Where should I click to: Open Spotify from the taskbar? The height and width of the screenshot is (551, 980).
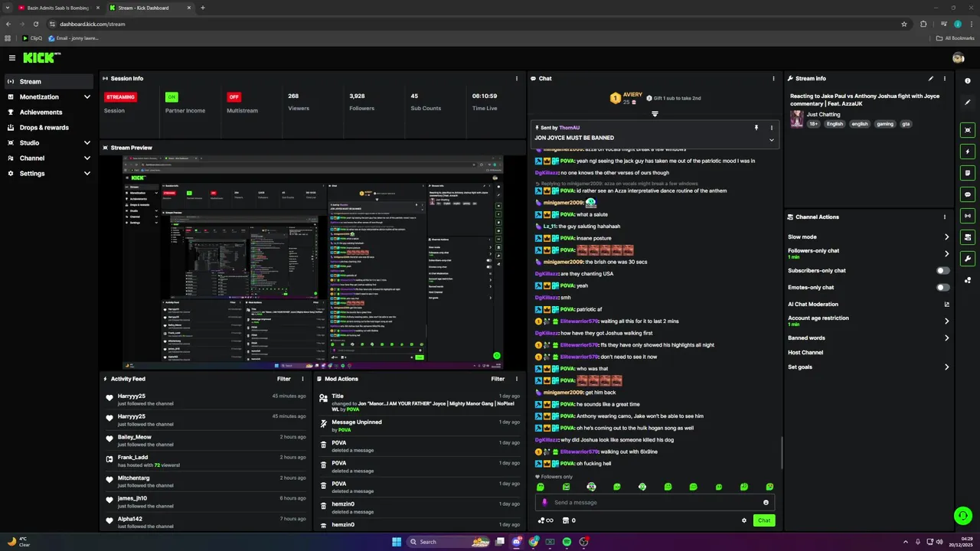[567, 542]
